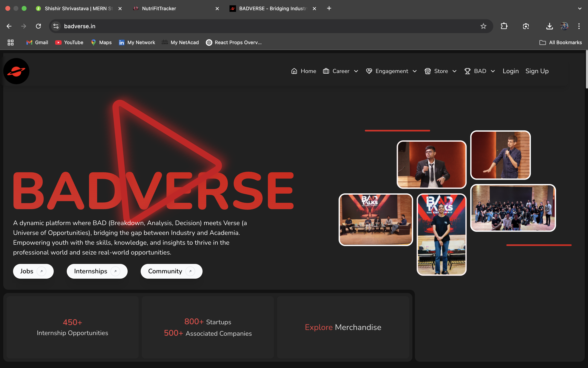588x368 pixels.
Task: Click the arrow icon in Community button
Action: click(190, 271)
